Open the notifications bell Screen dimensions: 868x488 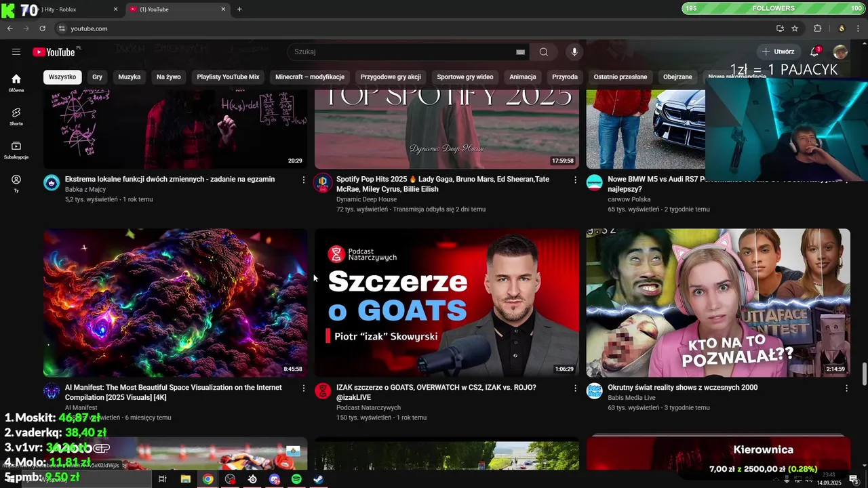pos(814,52)
